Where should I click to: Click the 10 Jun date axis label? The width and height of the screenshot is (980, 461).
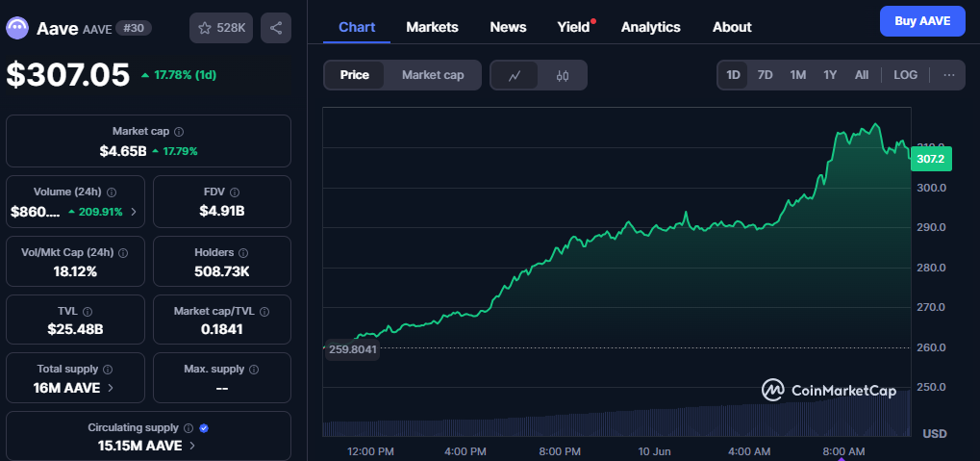coord(655,451)
